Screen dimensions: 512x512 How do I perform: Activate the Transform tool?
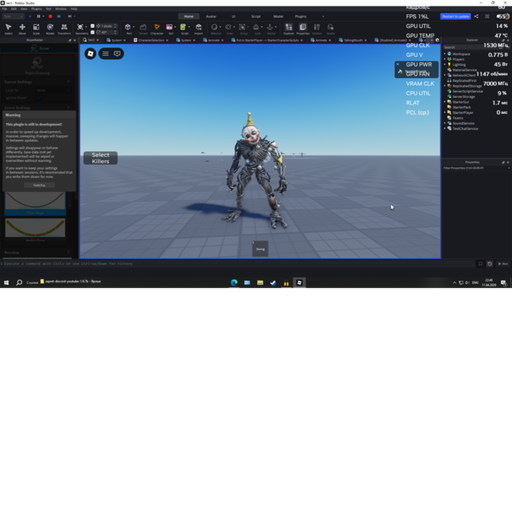(64, 29)
